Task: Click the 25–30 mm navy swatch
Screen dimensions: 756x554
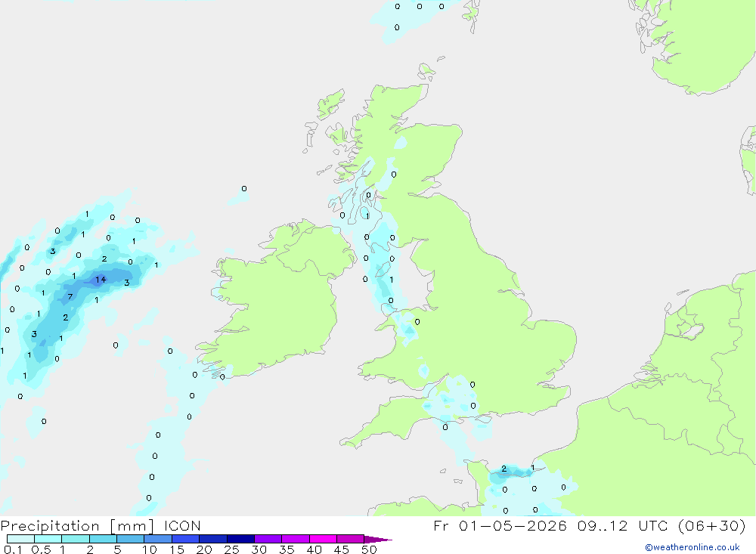Action: [x=240, y=539]
